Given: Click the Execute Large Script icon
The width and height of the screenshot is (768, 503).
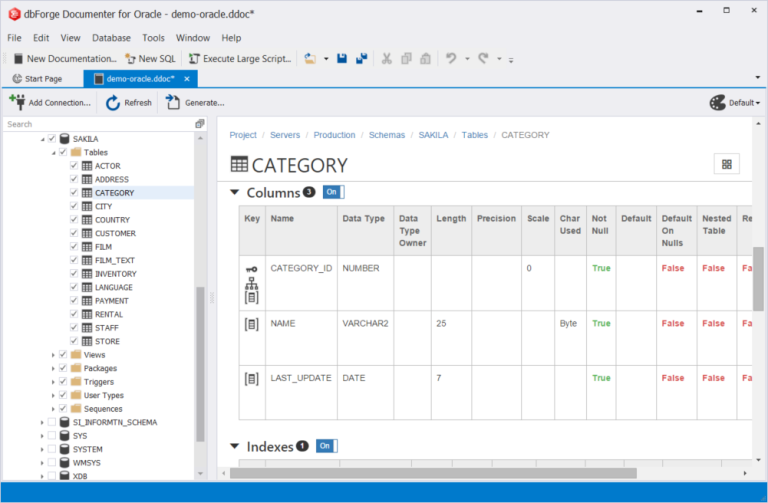Looking at the screenshot, I should coord(194,59).
